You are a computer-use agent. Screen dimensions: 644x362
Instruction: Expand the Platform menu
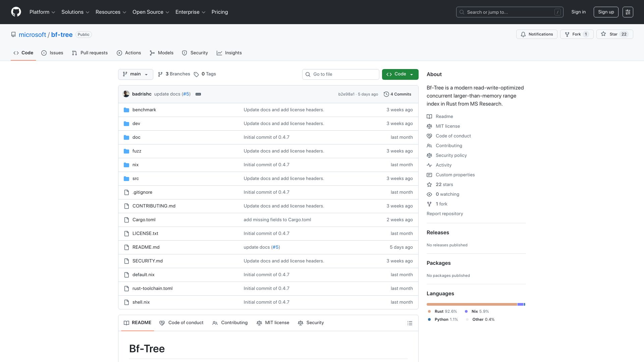42,12
